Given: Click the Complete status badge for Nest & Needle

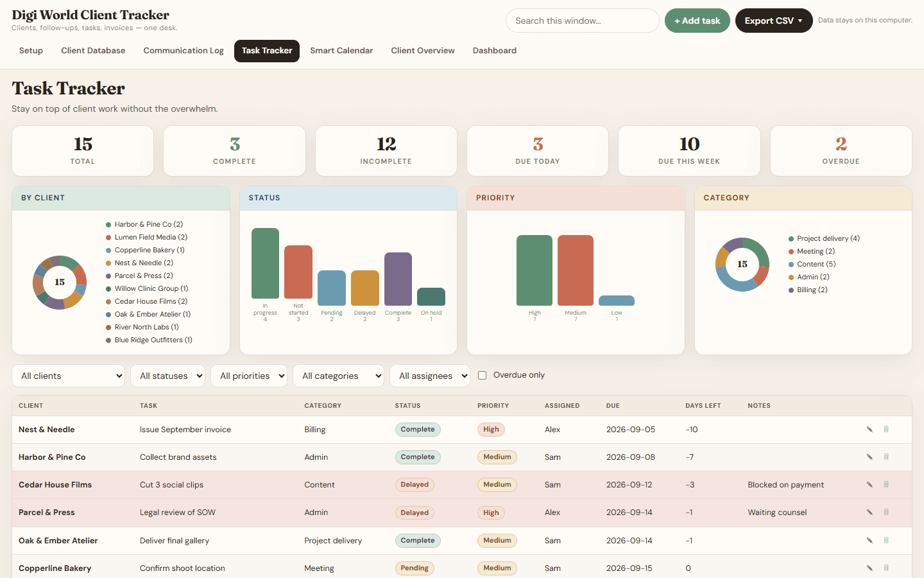Looking at the screenshot, I should tap(418, 430).
